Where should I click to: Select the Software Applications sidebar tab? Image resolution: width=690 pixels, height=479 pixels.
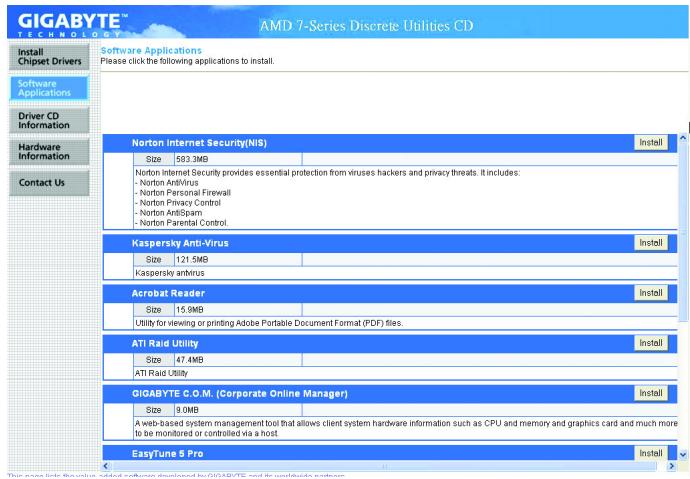[x=49, y=88]
